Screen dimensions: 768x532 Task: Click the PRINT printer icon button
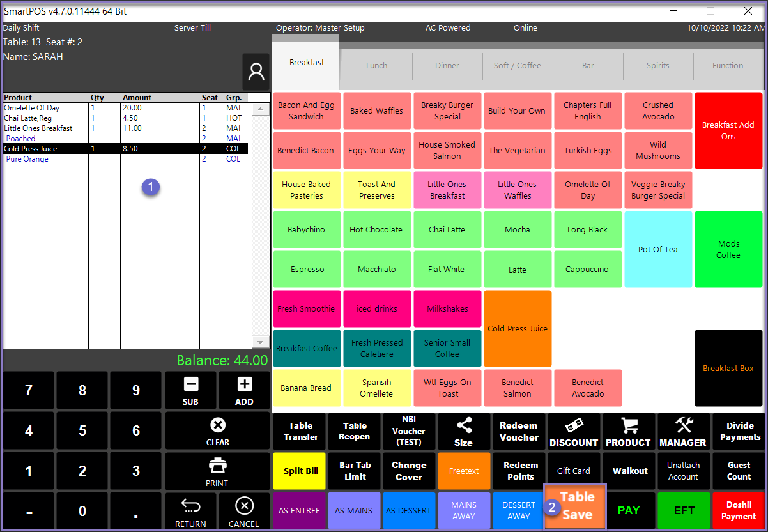(x=217, y=471)
